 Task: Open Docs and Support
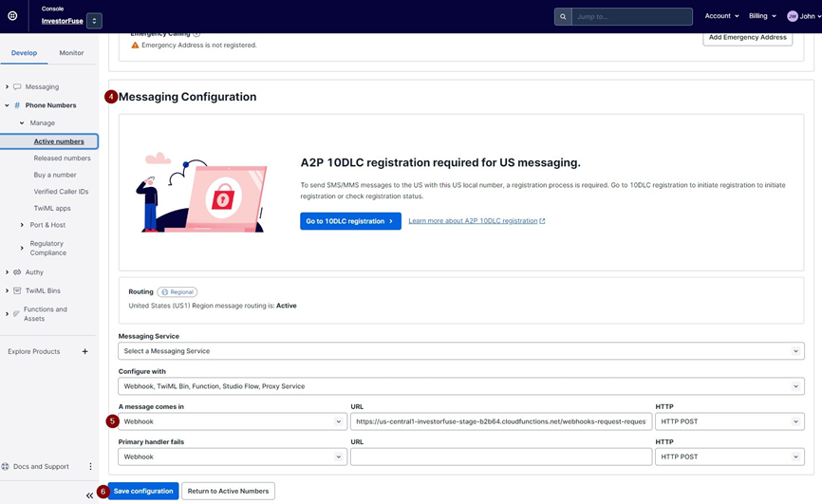click(41, 466)
